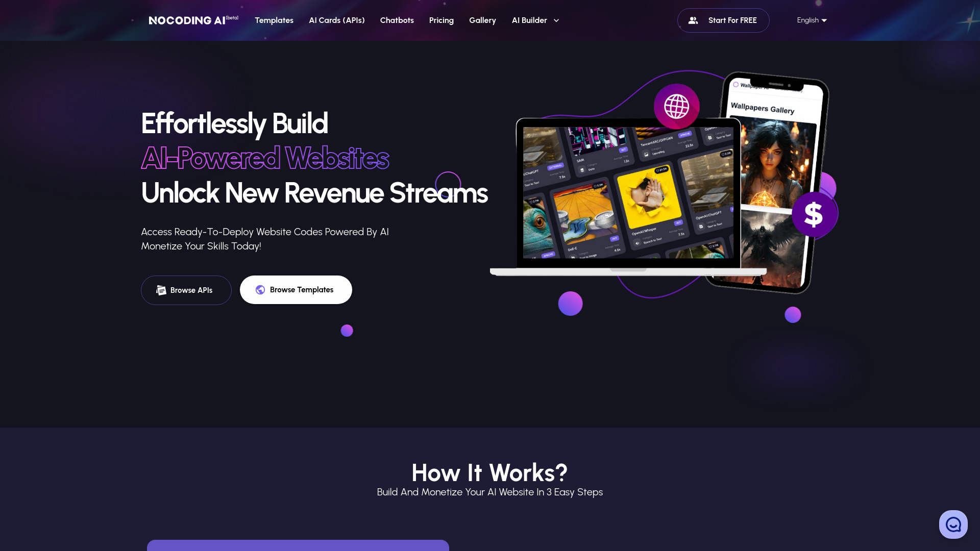Click the Pricing navigation menu item
The image size is (980, 551).
click(x=442, y=20)
